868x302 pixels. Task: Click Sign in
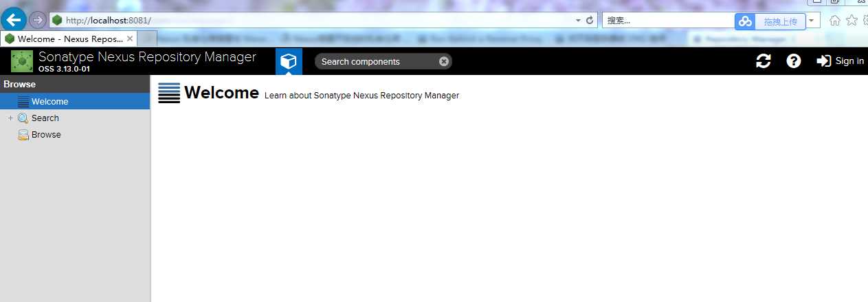[x=840, y=61]
